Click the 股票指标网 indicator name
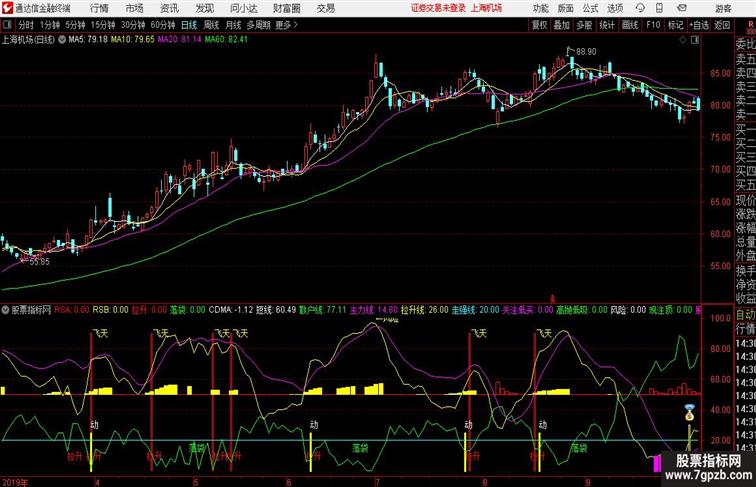756x487 pixels. [x=31, y=310]
